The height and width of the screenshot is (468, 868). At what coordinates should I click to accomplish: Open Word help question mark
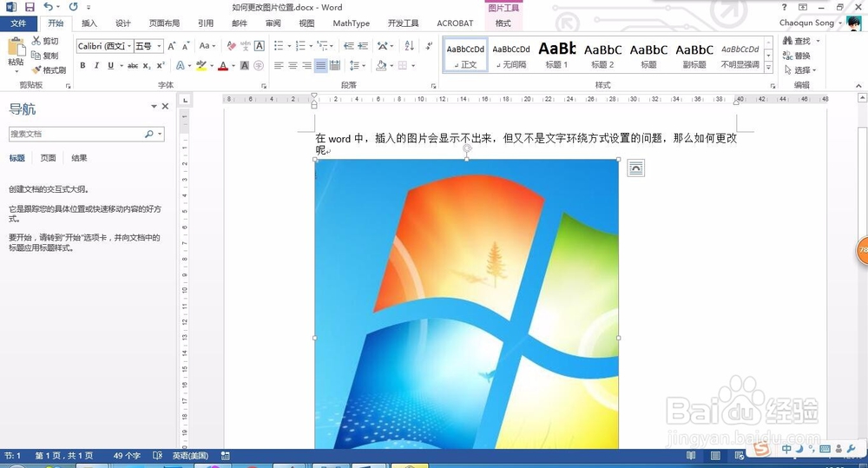784,7
